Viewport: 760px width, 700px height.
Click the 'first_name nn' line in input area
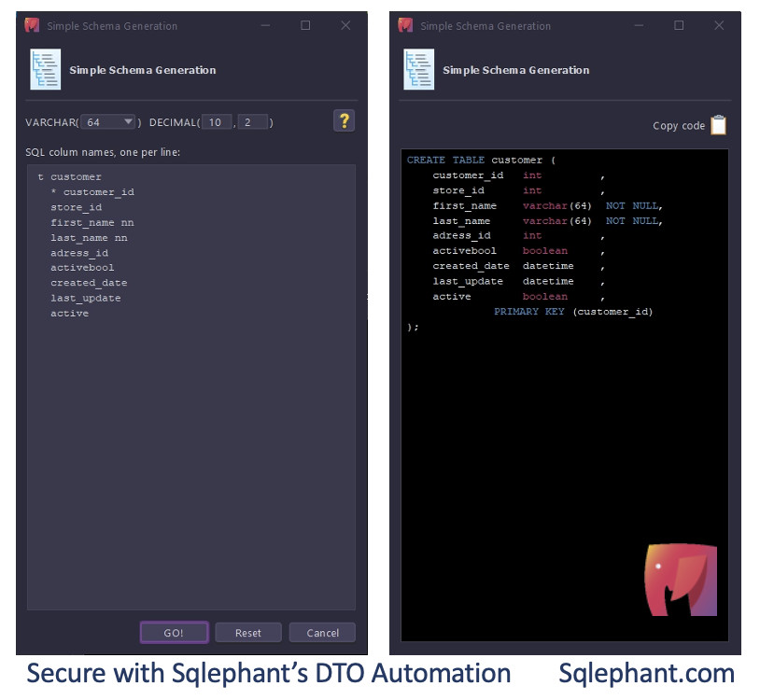pos(92,223)
